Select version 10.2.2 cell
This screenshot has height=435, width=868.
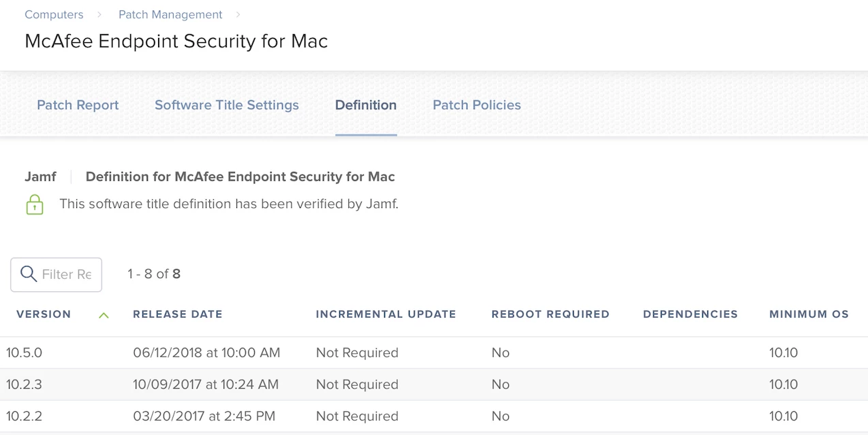[x=25, y=416]
